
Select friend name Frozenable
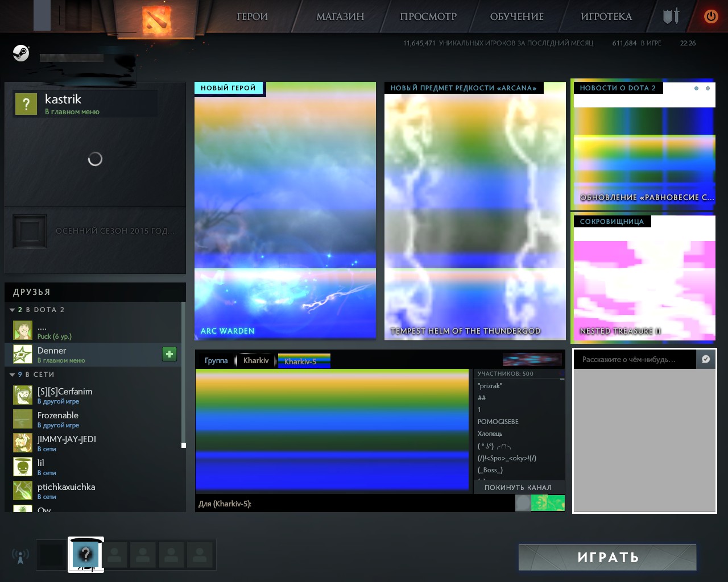58,415
